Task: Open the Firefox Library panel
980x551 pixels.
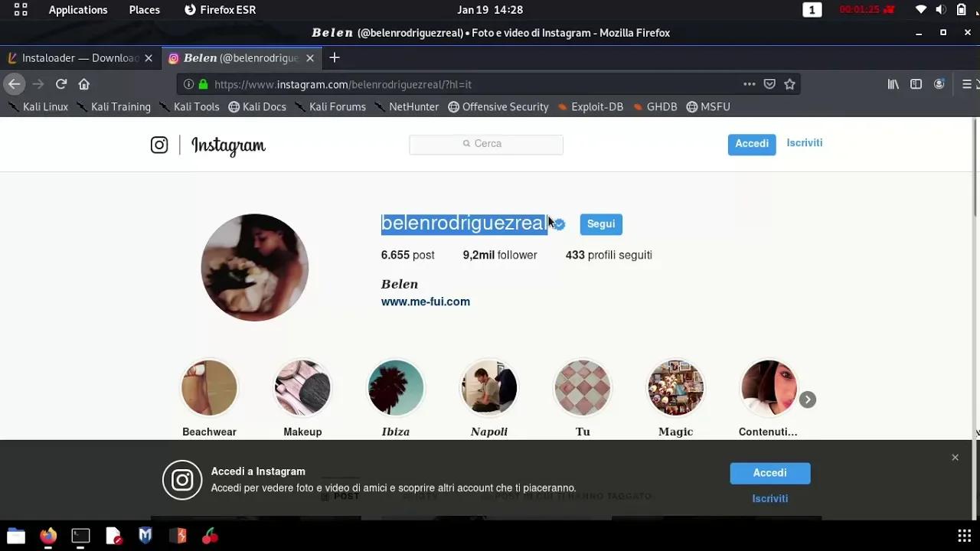Action: (x=893, y=84)
